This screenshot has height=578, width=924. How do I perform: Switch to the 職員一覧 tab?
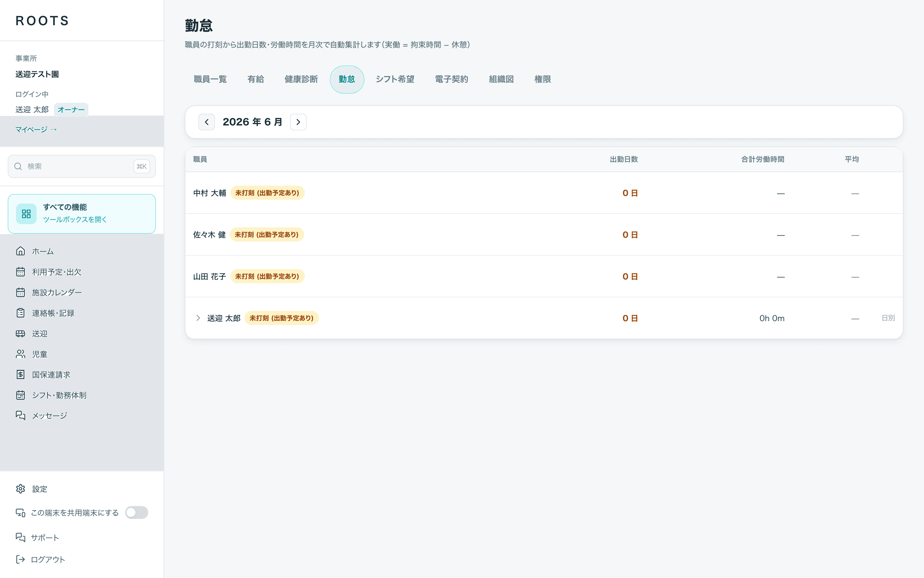coord(210,79)
